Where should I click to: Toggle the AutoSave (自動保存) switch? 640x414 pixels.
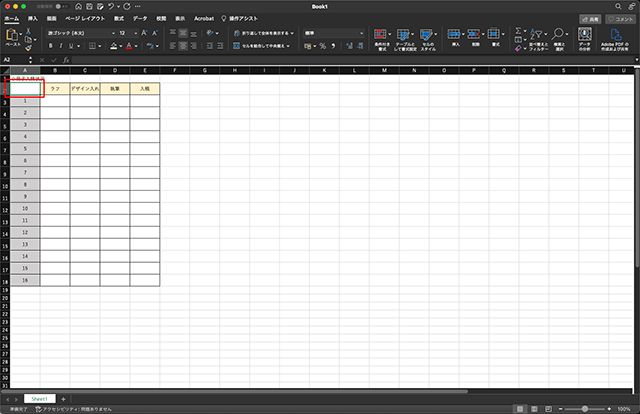point(60,6)
